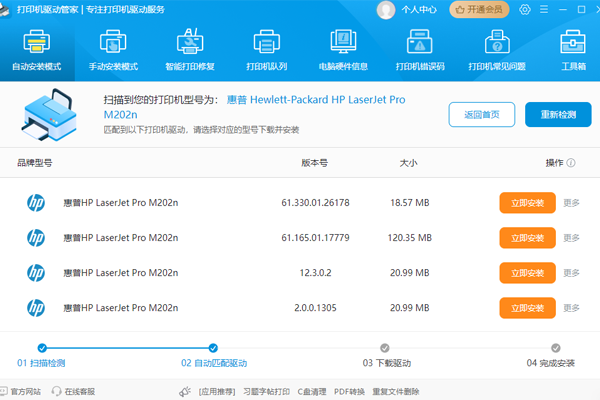Click the 01 扫描检测 step marker
The image size is (600, 400).
[x=42, y=348]
